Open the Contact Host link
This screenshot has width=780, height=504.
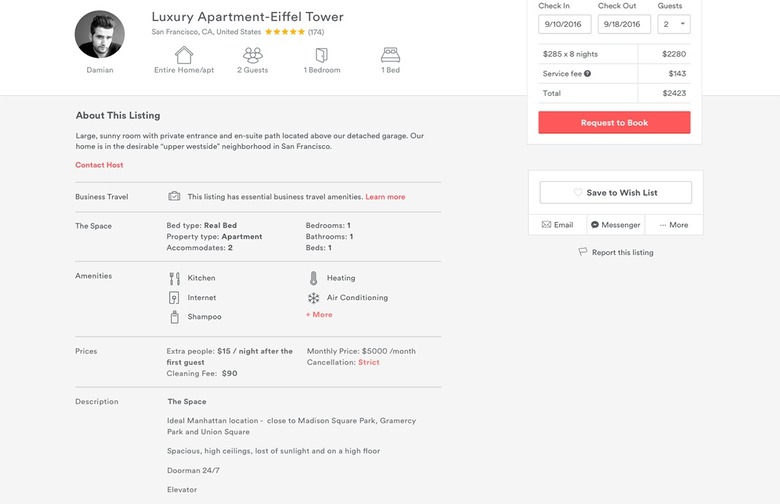[x=99, y=165]
